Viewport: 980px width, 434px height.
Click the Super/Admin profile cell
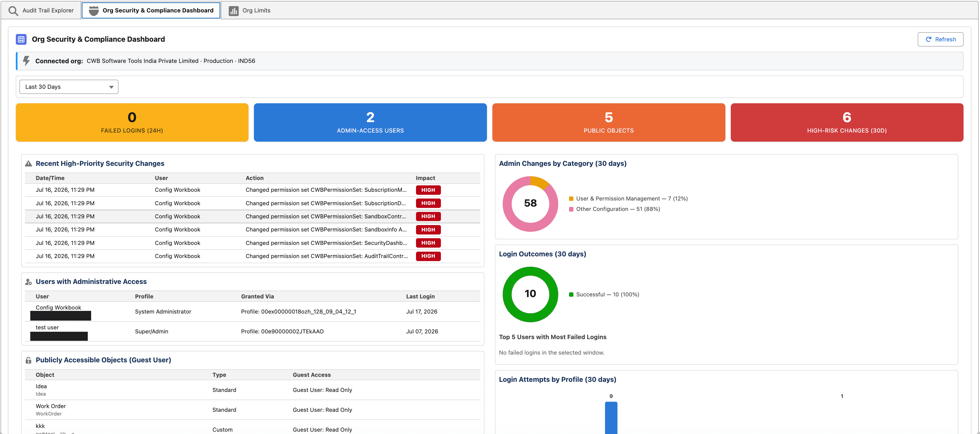tap(151, 332)
